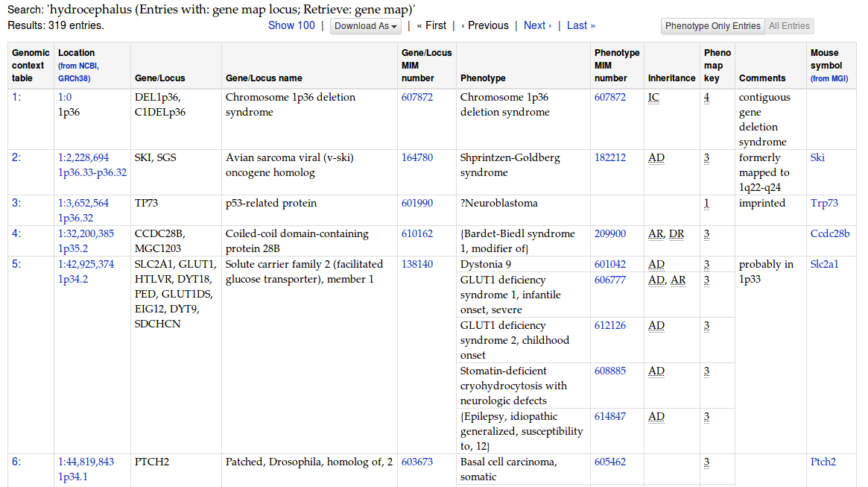868x487 pixels.
Task: Select the Phenotype Only Entries filter
Action: click(x=712, y=26)
